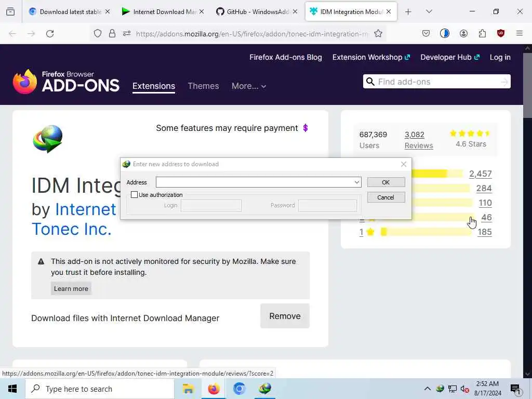Remove the IDM Integration add-on
532x399 pixels.
coord(285,316)
